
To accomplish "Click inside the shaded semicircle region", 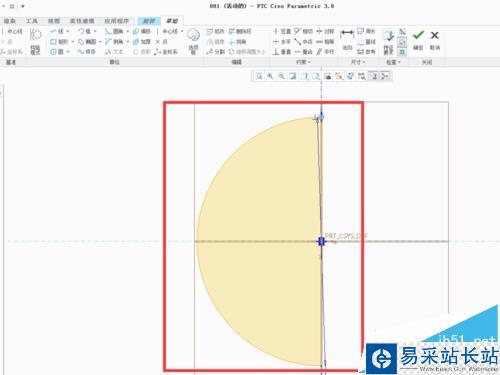I will [260, 241].
